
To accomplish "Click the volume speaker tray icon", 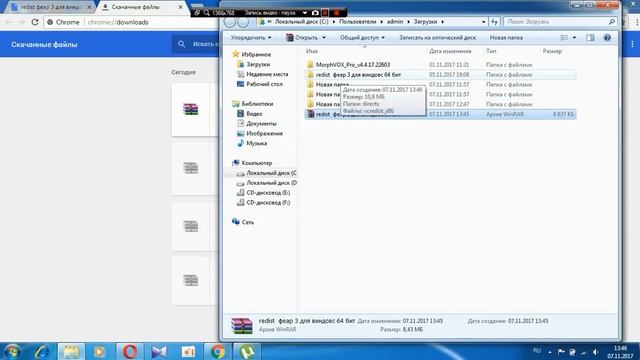I will click(596, 352).
